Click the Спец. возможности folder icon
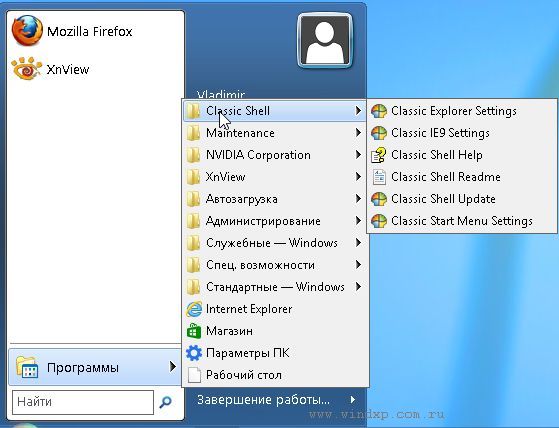 194,265
